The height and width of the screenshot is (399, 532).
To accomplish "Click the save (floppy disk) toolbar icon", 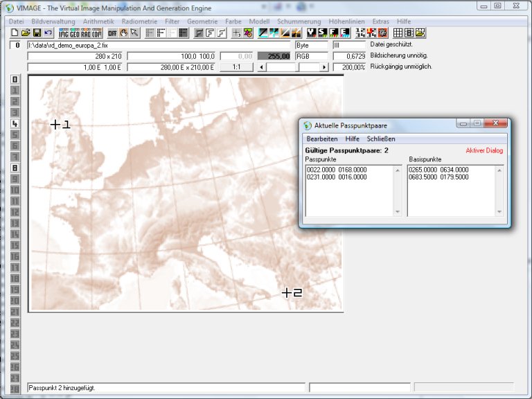I will tap(37, 33).
